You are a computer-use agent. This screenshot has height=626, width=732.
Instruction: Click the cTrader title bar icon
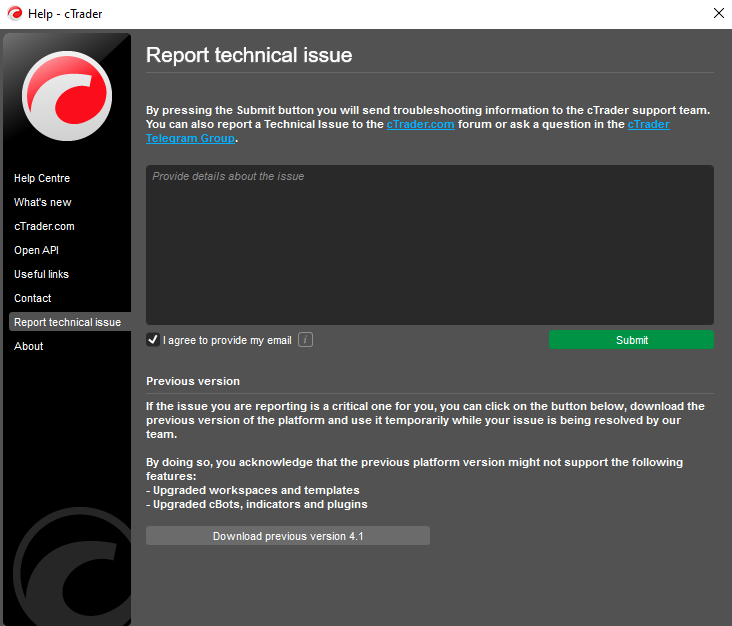click(14, 14)
